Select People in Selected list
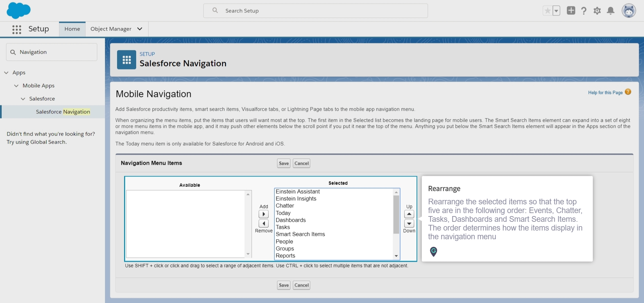Viewport: 644px width, 303px height. [284, 242]
